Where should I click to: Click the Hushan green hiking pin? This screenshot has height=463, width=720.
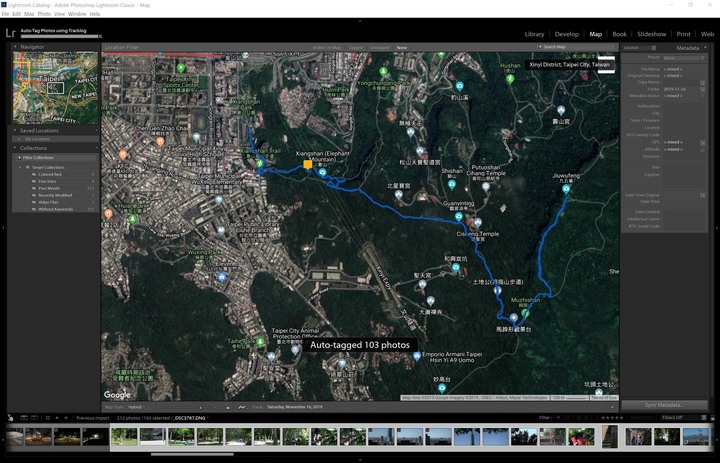[510, 79]
